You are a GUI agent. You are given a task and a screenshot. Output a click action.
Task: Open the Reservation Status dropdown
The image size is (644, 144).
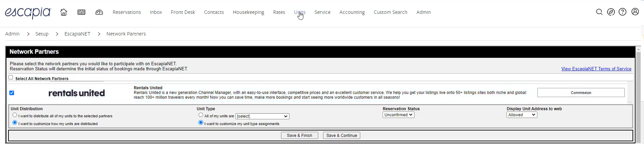[399, 115]
